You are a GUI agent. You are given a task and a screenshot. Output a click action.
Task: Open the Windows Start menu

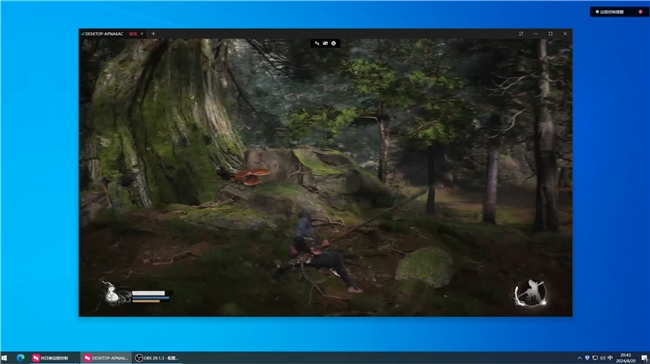click(x=5, y=358)
